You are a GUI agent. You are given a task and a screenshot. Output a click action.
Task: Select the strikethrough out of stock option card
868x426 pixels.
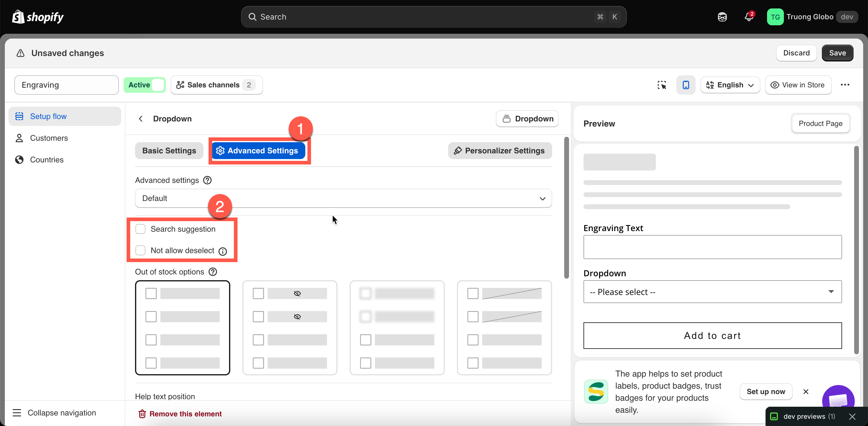click(x=505, y=328)
